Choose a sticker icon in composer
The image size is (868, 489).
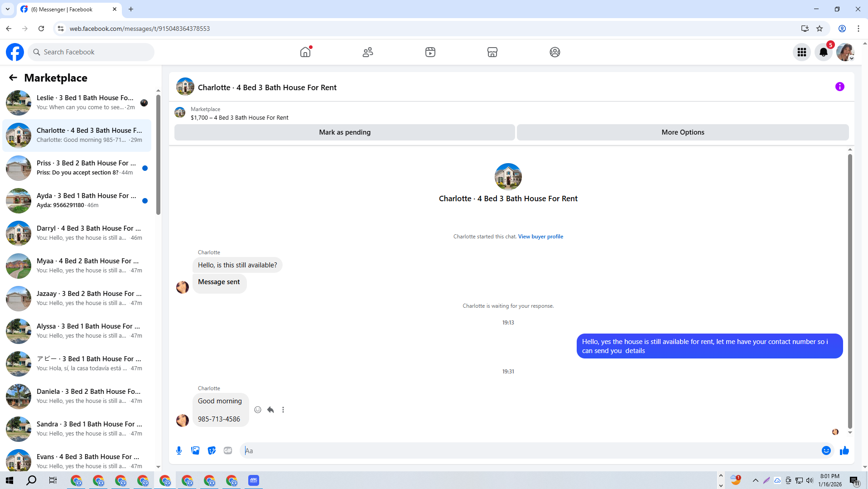pyautogui.click(x=212, y=450)
